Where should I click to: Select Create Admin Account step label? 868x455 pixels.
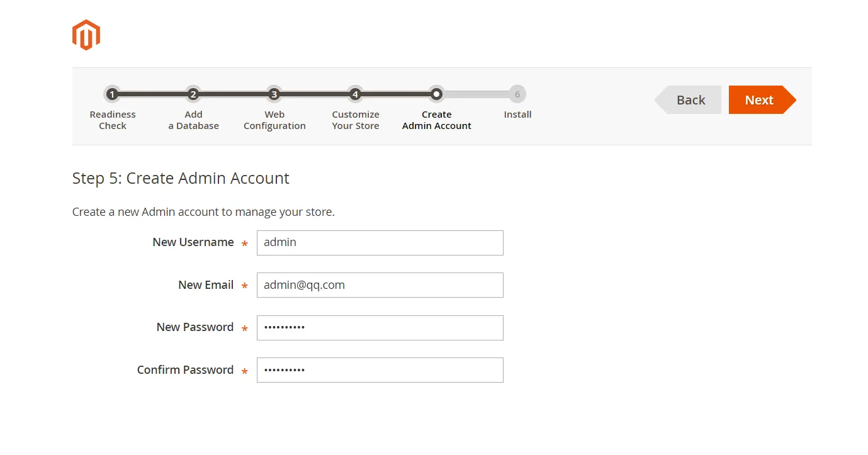click(437, 120)
